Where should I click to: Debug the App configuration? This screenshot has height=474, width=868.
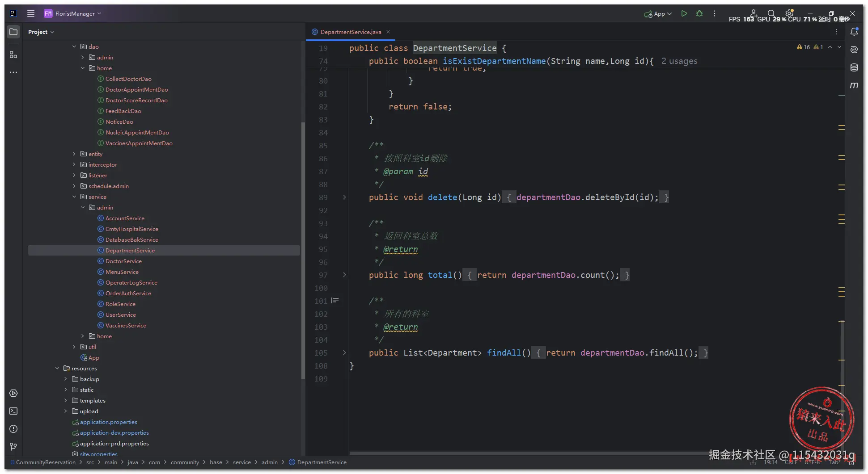point(699,13)
